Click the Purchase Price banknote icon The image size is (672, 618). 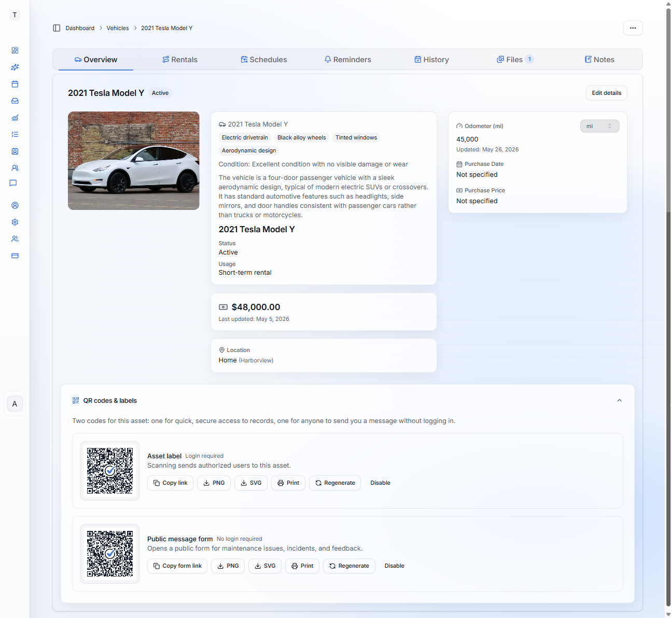(x=459, y=190)
